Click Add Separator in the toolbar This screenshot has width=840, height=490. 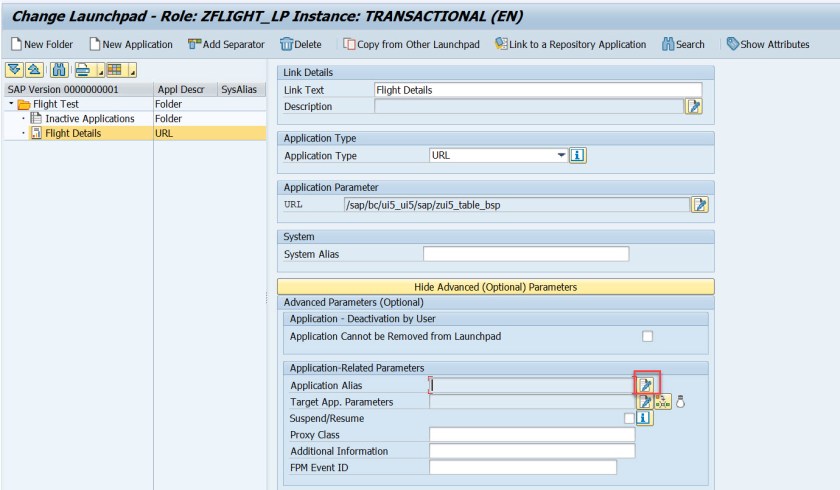(x=226, y=44)
